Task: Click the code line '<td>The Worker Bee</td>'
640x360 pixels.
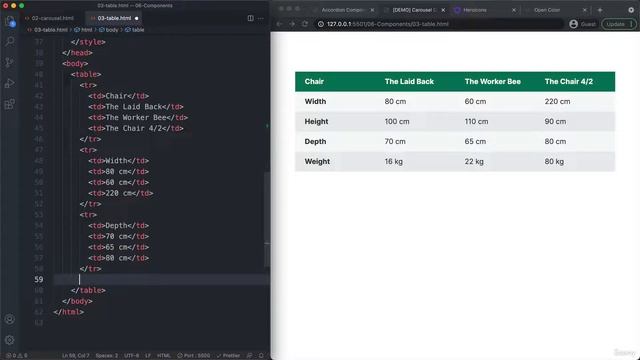Action: point(138,118)
